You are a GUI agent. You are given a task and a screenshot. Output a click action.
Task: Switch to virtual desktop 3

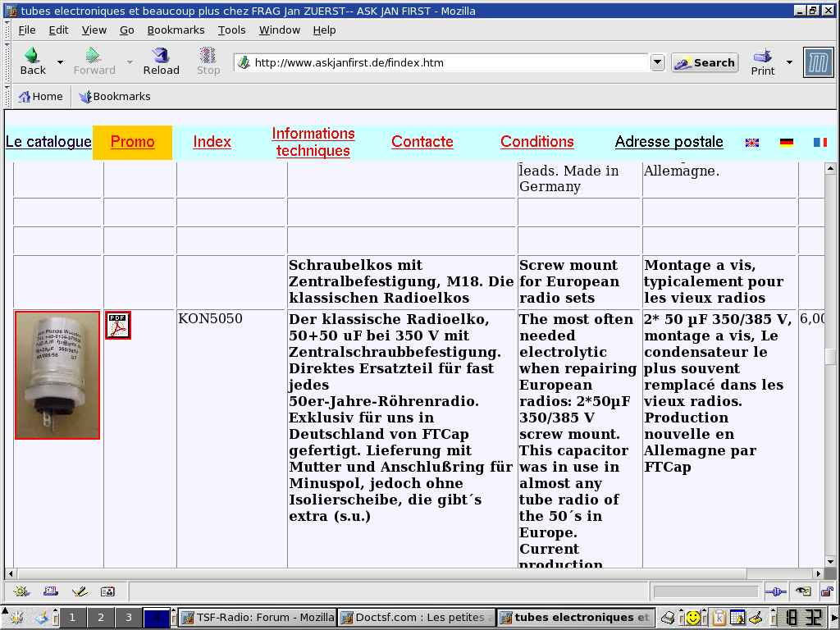(128, 618)
